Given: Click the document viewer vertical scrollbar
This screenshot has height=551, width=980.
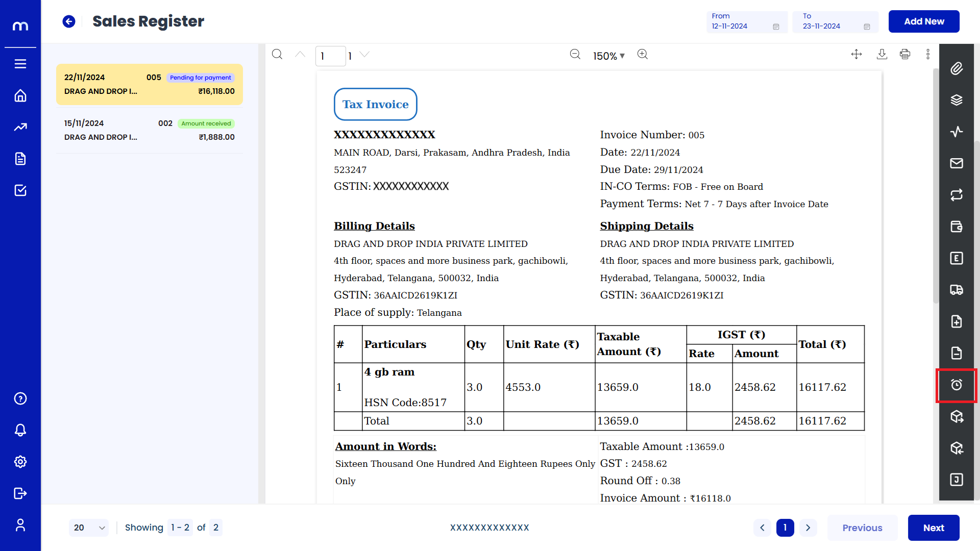Looking at the screenshot, I should [x=936, y=186].
